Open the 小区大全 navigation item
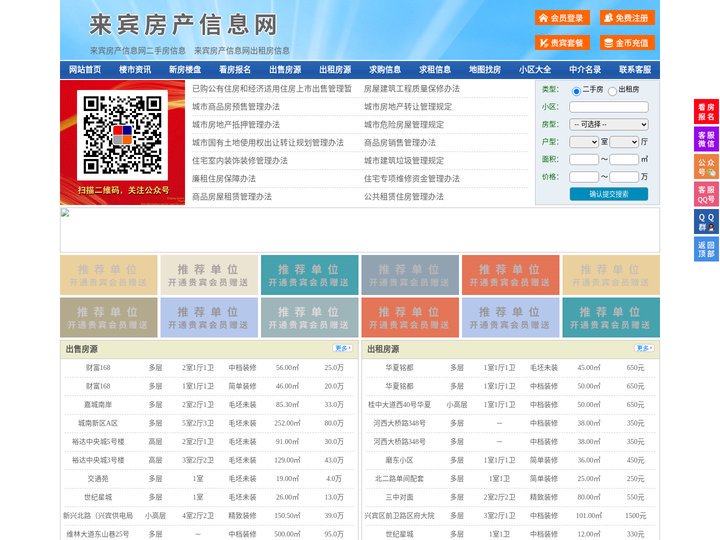Screen dimensions: 720x540 point(535,70)
